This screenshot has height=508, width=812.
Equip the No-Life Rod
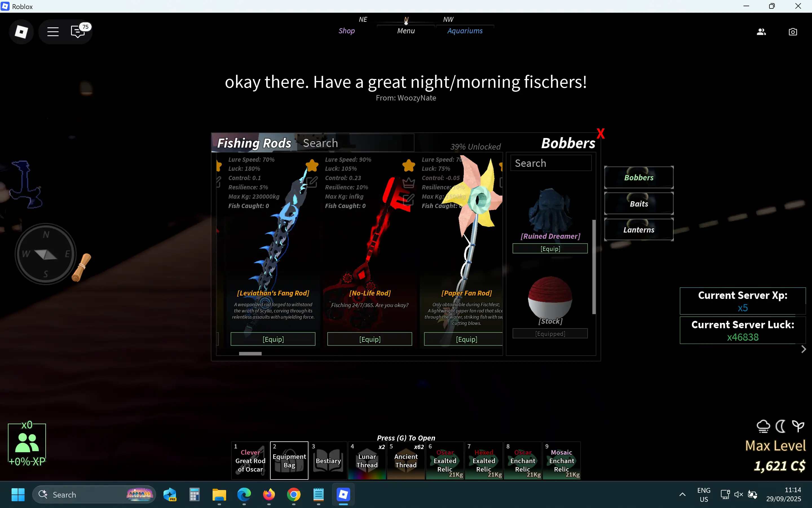coord(369,339)
